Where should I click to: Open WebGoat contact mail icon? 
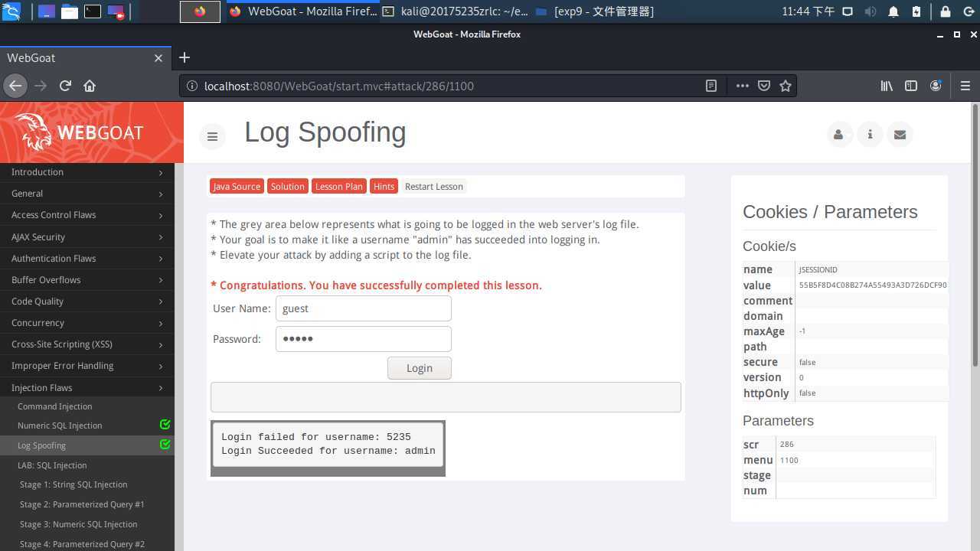900,135
